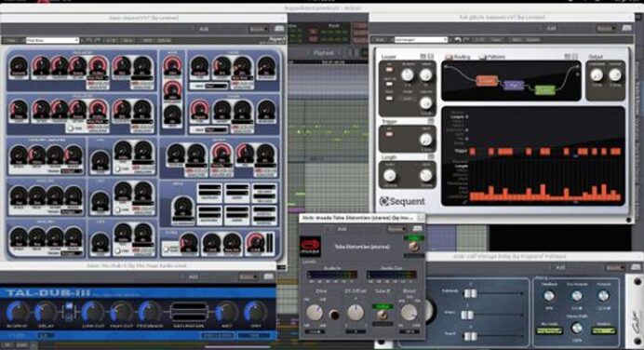Image resolution: width=644 pixels, height=350 pixels.
Task: Toggle the Looper on switch in Sequent
Action: pos(388,70)
